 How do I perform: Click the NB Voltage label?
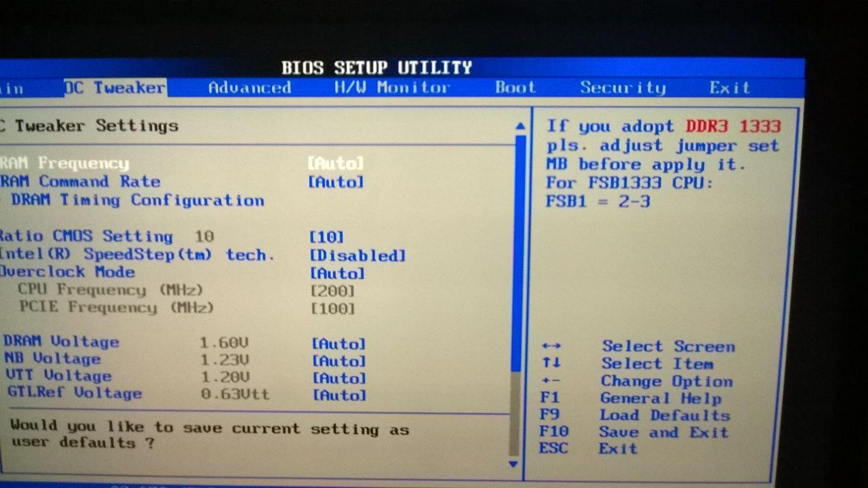(52, 359)
